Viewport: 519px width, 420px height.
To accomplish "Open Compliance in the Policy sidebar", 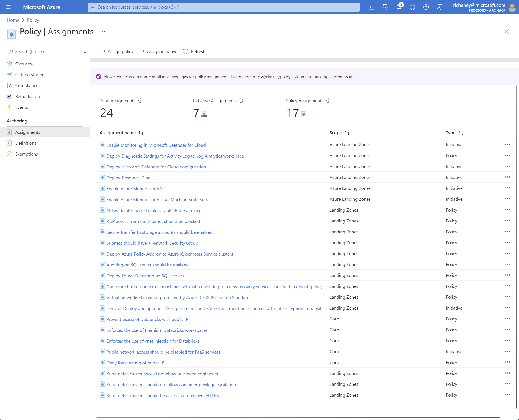I will point(27,85).
